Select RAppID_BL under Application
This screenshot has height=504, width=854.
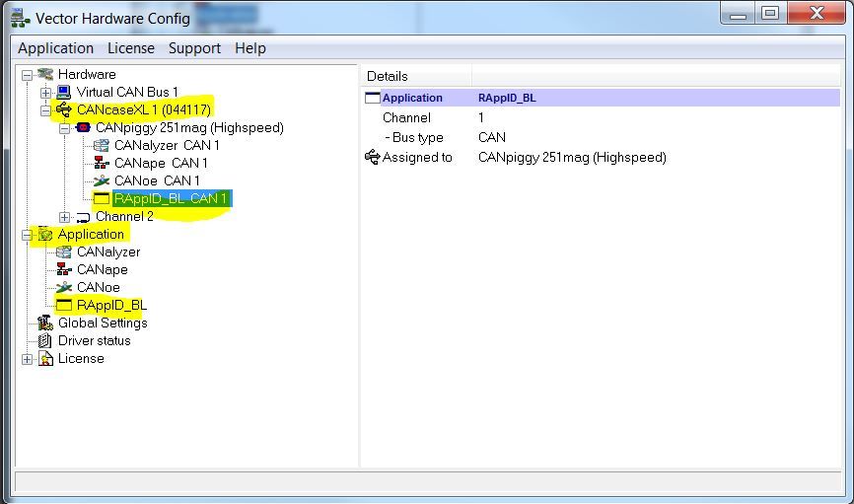(111, 305)
